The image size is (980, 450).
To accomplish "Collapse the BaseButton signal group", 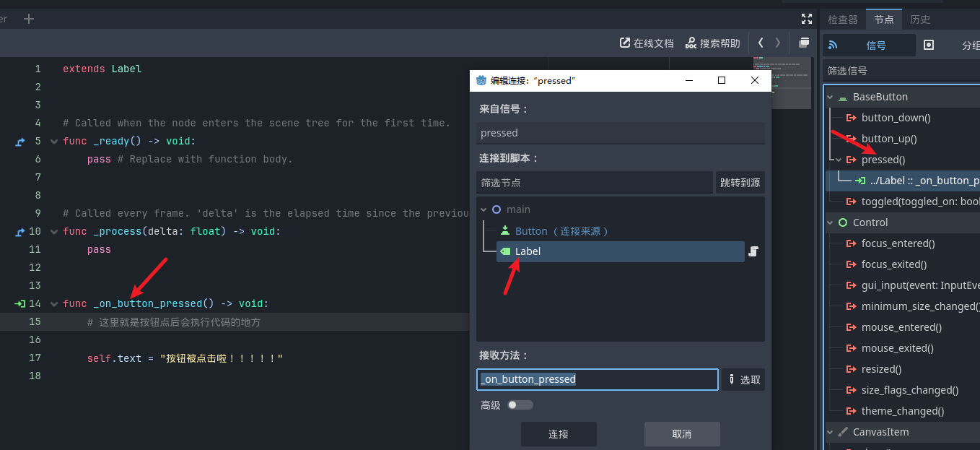I will (831, 97).
